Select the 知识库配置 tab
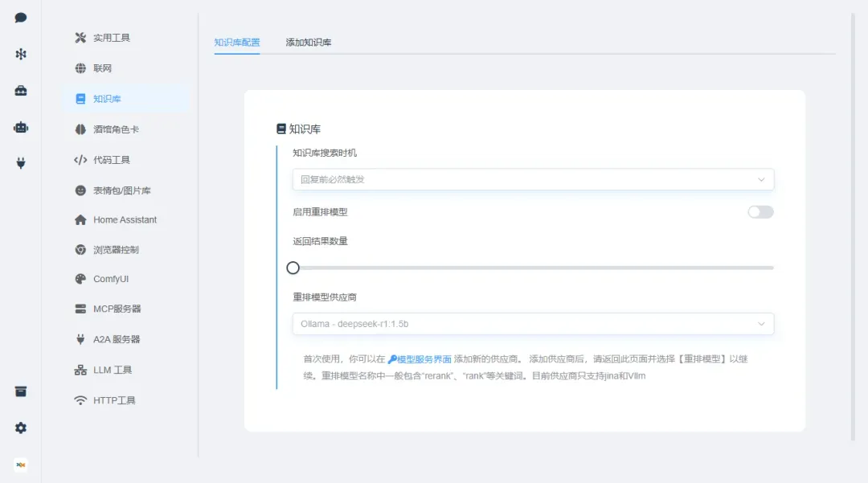Image resolution: width=868 pixels, height=483 pixels. pos(237,42)
